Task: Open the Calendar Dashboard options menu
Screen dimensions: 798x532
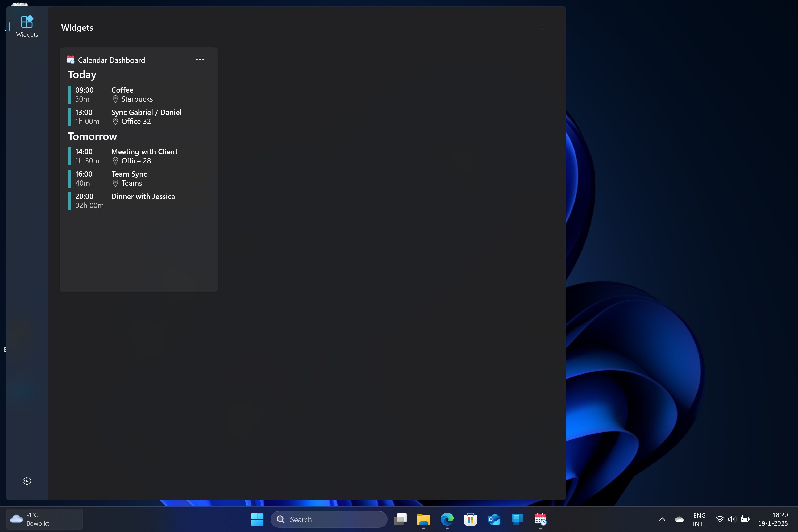Action: (x=199, y=59)
